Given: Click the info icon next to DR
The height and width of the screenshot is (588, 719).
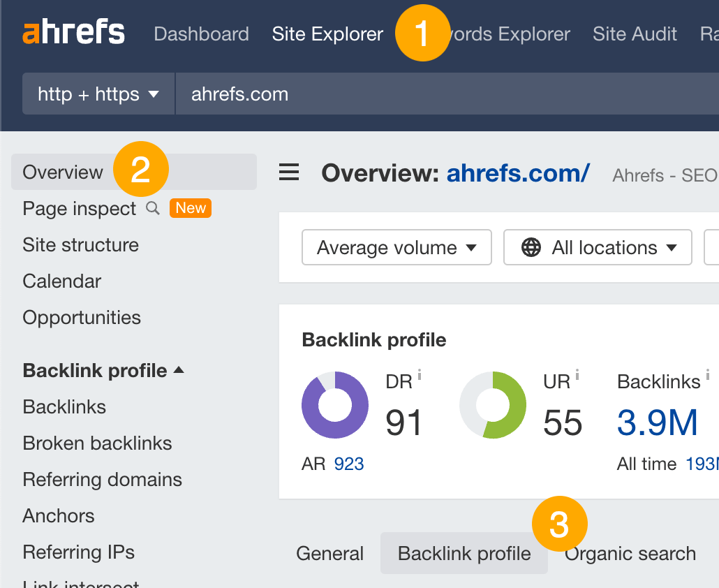Looking at the screenshot, I should pyautogui.click(x=421, y=374).
